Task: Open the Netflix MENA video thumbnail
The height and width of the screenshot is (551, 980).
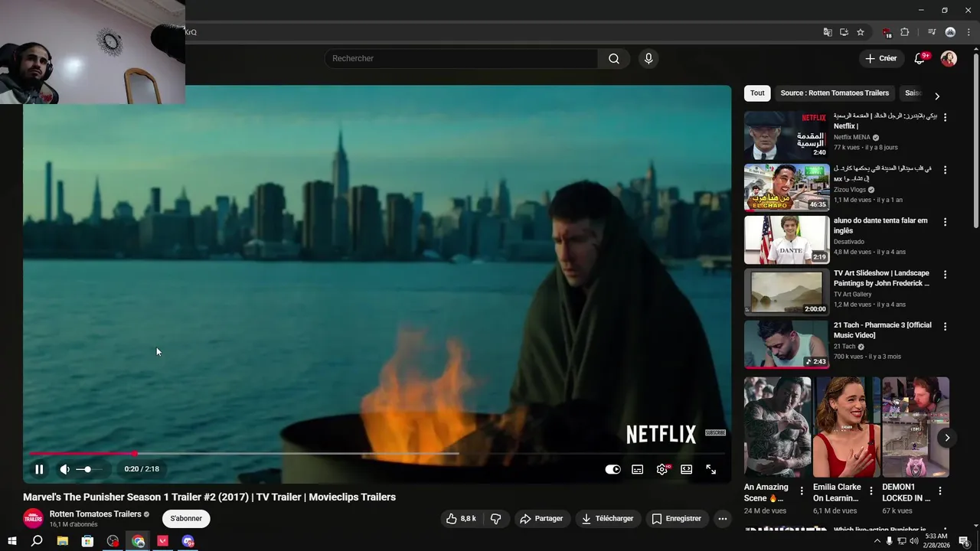Action: pyautogui.click(x=786, y=135)
